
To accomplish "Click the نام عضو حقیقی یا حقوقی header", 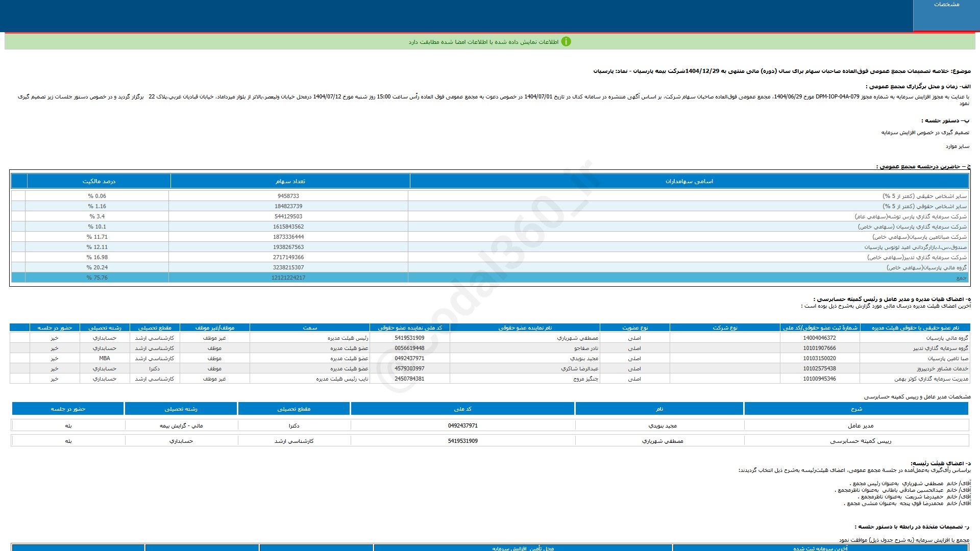I will (915, 328).
